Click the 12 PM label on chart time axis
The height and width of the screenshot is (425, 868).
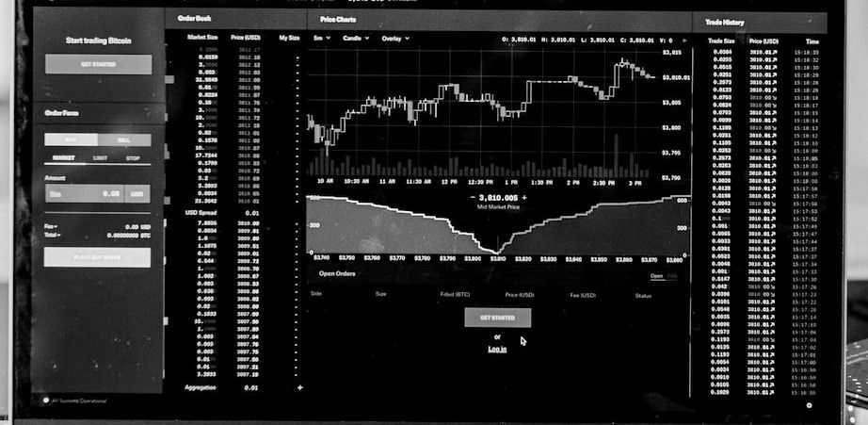coord(448,182)
